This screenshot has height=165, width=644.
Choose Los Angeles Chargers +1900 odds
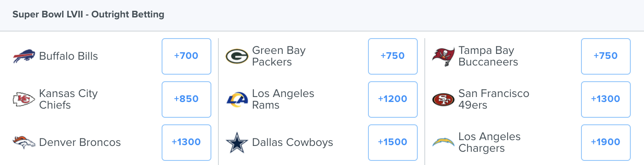coord(606,142)
